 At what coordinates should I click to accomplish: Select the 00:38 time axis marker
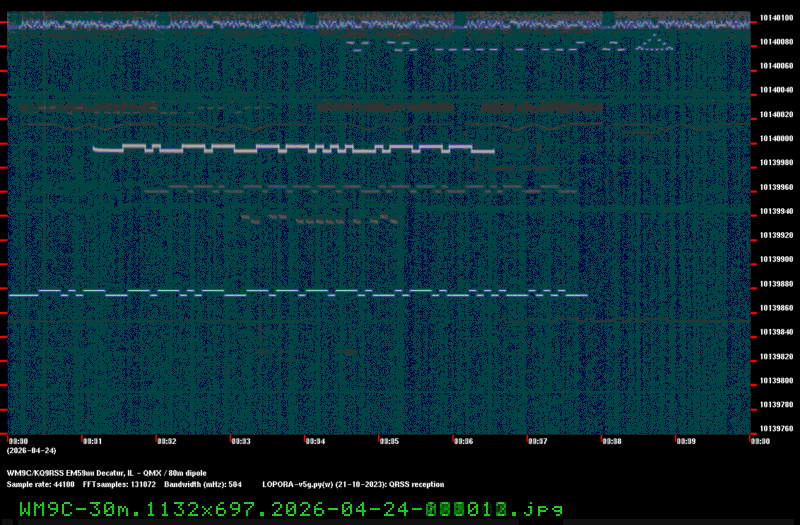(611, 441)
